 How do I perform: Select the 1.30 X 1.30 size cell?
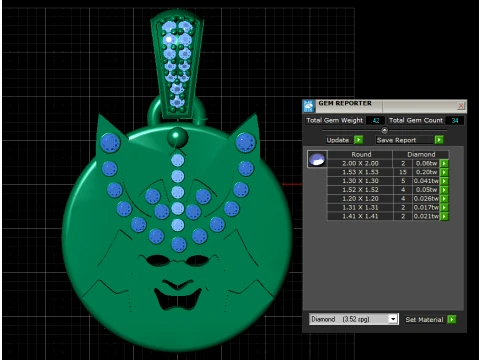coord(360,181)
